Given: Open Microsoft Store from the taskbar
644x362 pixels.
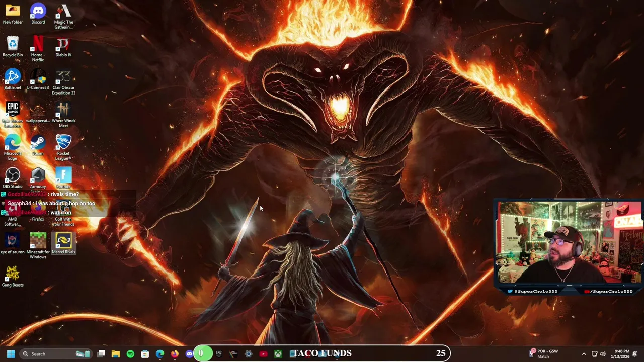Looking at the screenshot, I should point(145,354).
